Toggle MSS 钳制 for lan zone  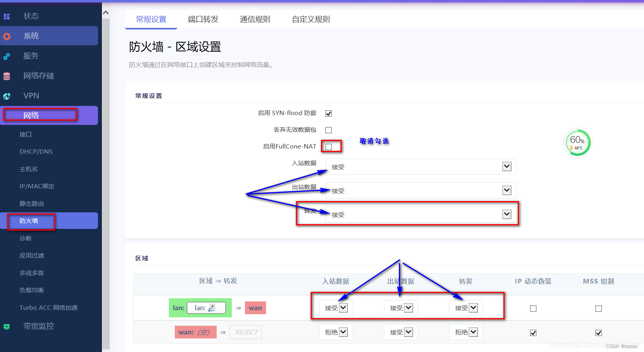click(x=599, y=309)
